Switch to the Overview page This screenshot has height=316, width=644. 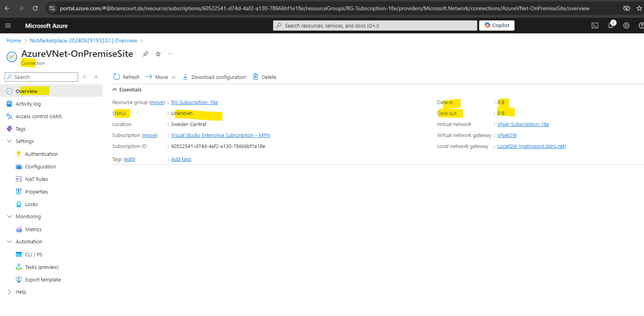pyautogui.click(x=27, y=91)
